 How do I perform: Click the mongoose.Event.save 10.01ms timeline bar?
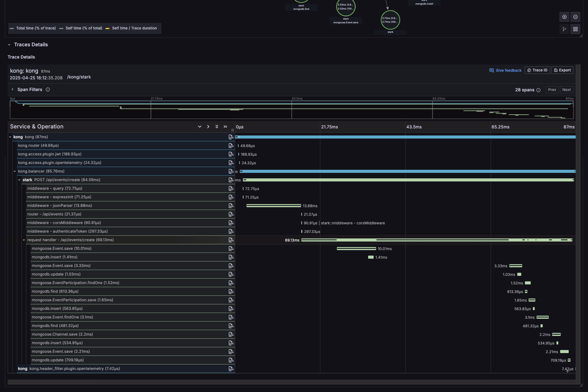[x=356, y=249]
